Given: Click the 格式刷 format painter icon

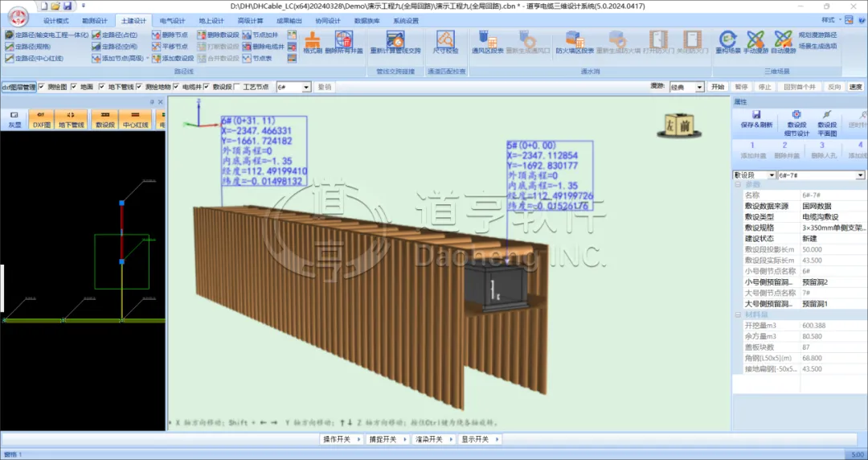Looking at the screenshot, I should pos(313,40).
